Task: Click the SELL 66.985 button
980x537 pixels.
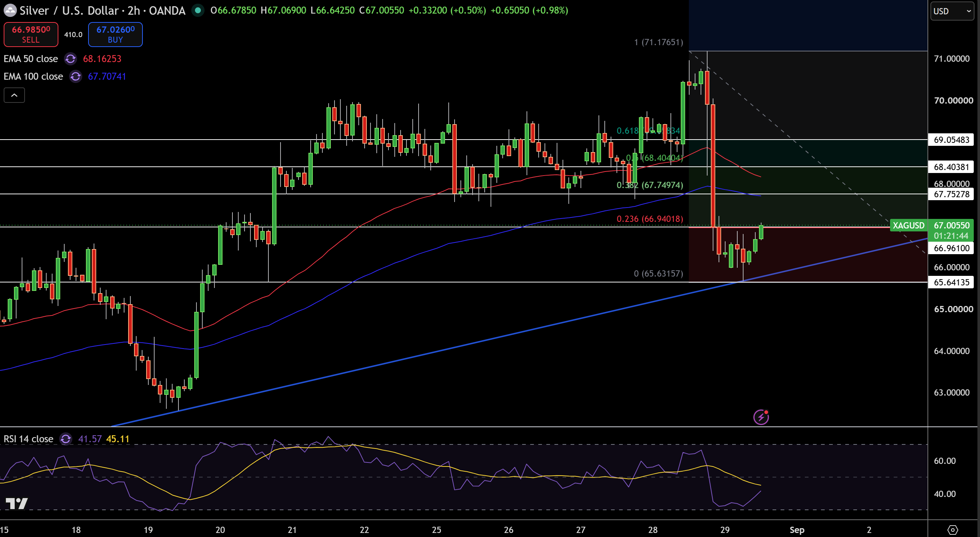Action: point(31,34)
